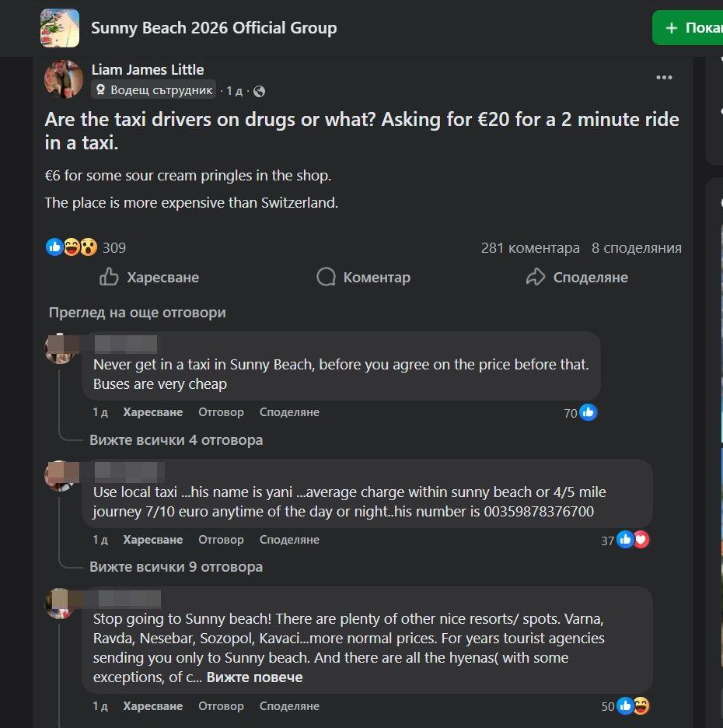Like the post with Харесване thumbs-up button

pyautogui.click(x=149, y=277)
